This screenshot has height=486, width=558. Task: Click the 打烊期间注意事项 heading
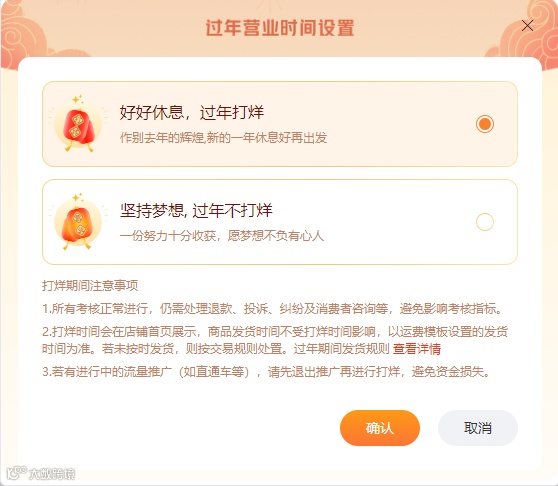point(90,286)
